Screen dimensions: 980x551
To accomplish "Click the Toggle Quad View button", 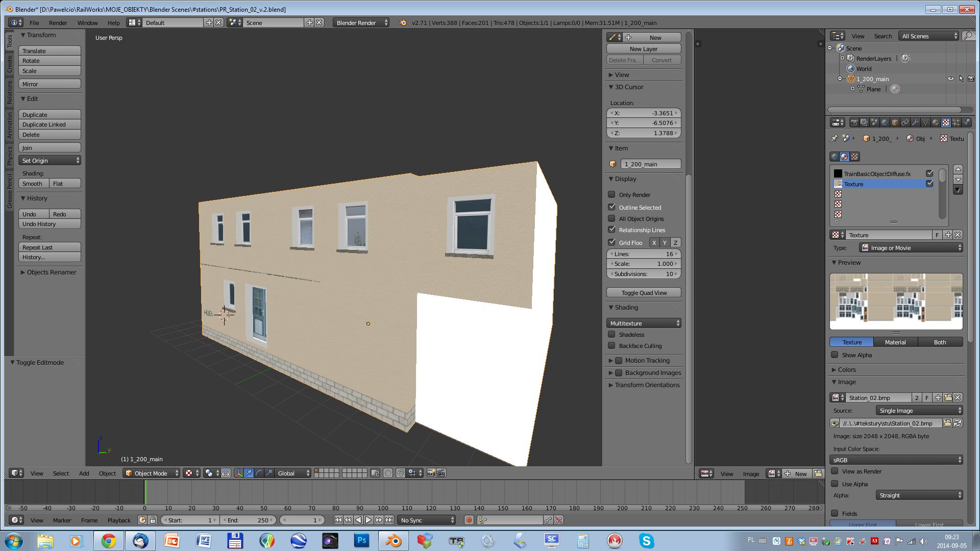I will tap(644, 293).
